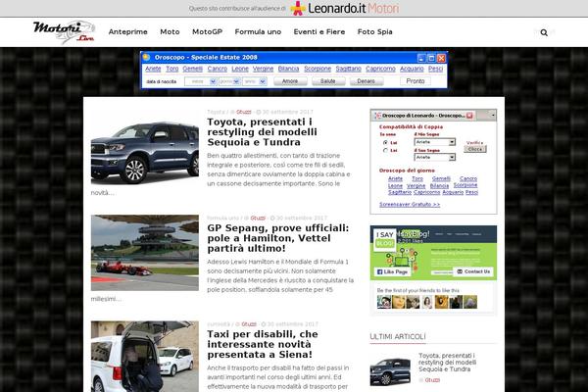588x392 pixels.
Task: Select the unchecked 'Io sono' radio button
Action: [385, 150]
